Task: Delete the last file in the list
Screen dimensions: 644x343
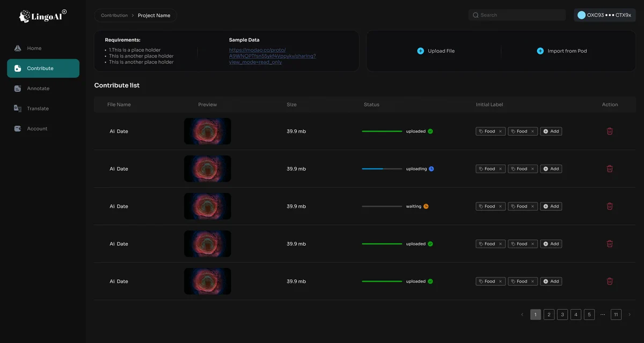Action: click(610, 281)
